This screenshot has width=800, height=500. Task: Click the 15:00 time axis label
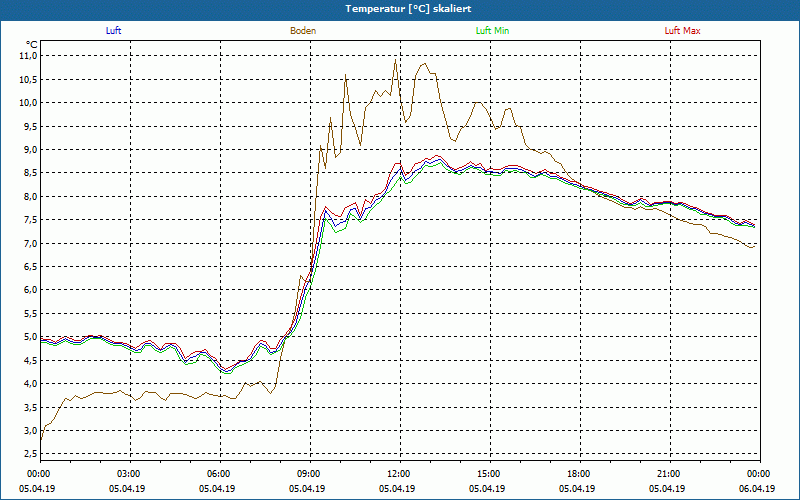coord(490,474)
